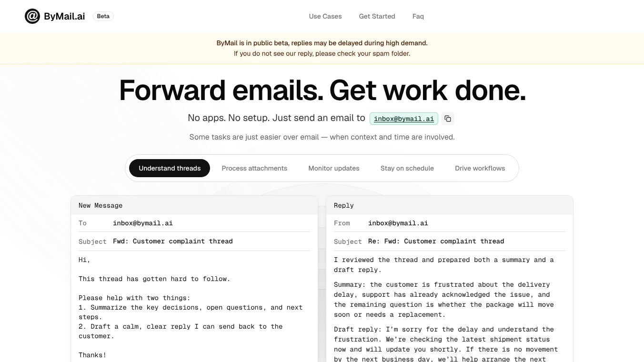
Task: Click the 'Thanks!' line in new message
Action: [92, 355]
